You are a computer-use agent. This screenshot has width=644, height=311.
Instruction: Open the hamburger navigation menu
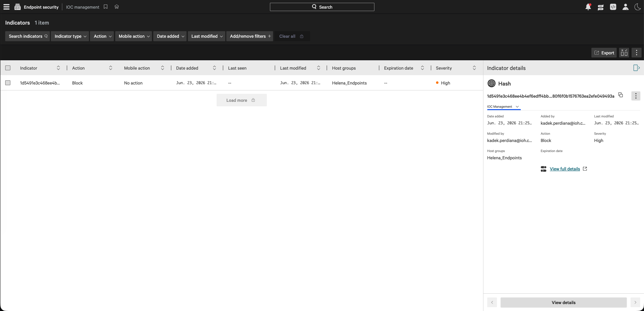[6, 7]
